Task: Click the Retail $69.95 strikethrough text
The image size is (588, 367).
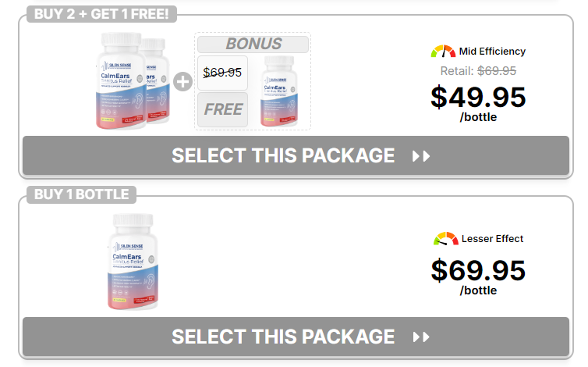Action: pyautogui.click(x=478, y=71)
